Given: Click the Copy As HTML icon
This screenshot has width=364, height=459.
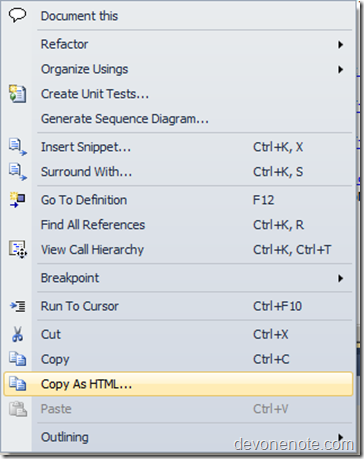Looking at the screenshot, I should [x=17, y=384].
